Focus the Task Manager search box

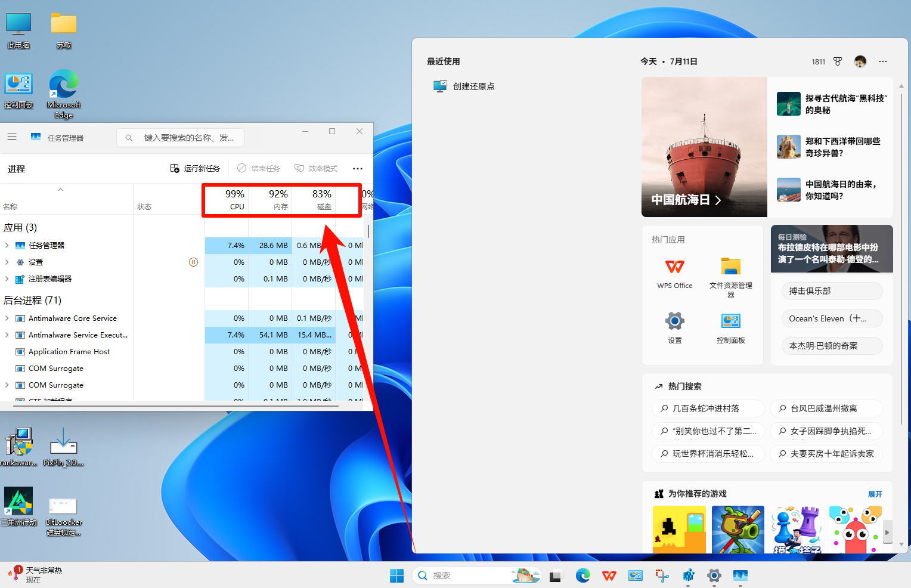click(x=181, y=138)
